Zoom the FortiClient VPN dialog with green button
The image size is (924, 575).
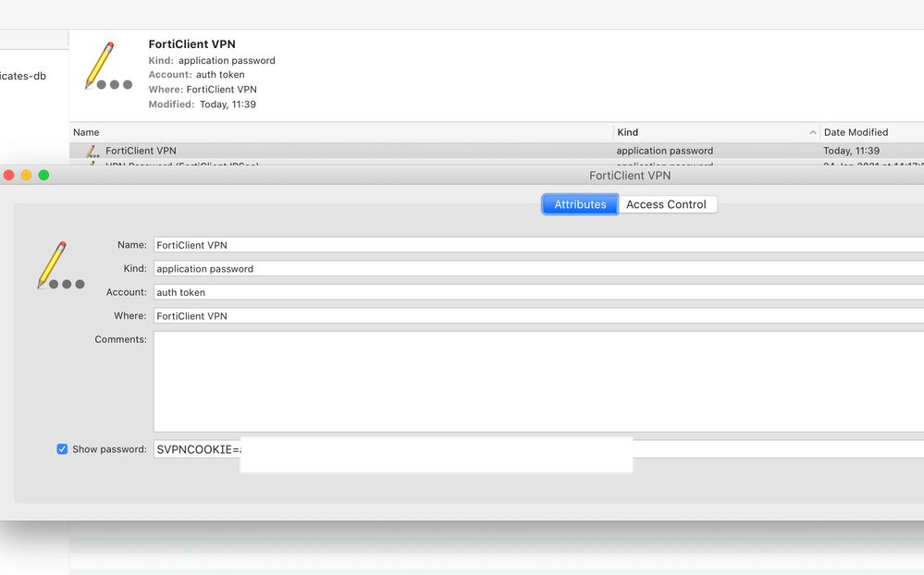coord(43,175)
